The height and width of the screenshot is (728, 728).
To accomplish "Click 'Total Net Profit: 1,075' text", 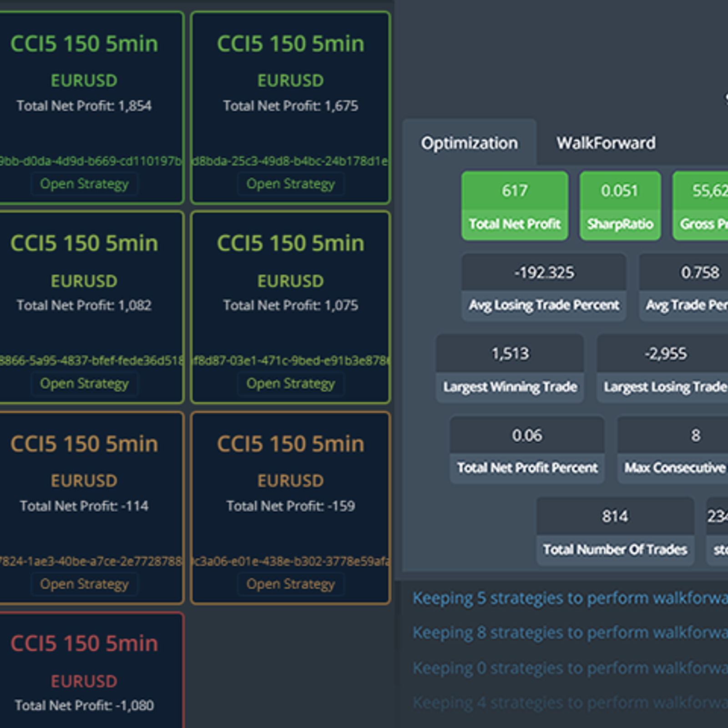I will click(291, 305).
